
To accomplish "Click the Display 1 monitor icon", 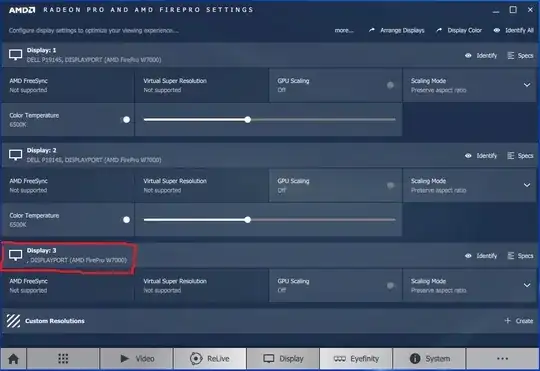I will [15, 55].
